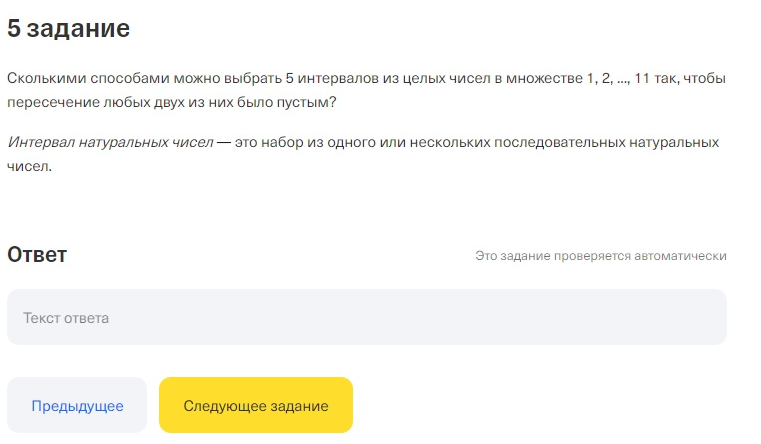Screen dimensions: 761x444
Task: Click the 'Ответ' section heading
Action: coord(37,255)
